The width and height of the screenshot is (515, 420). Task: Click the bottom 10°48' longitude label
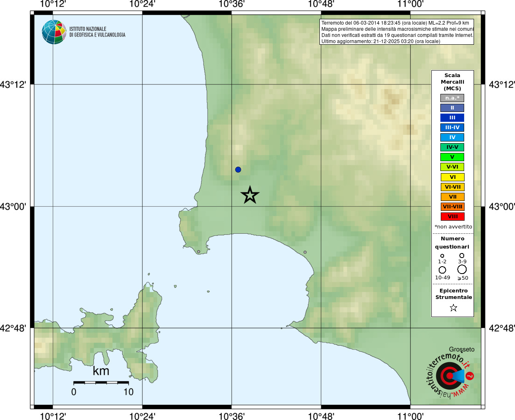point(321,416)
